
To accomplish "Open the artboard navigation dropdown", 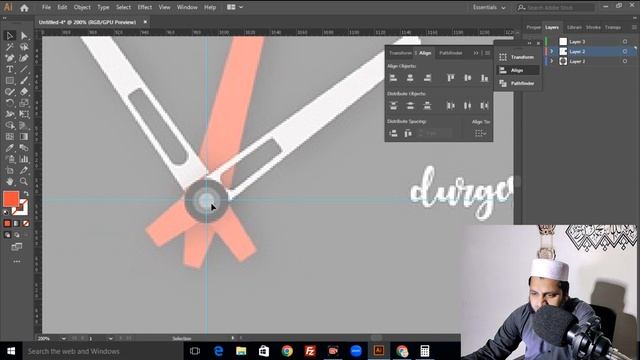I will [110, 338].
